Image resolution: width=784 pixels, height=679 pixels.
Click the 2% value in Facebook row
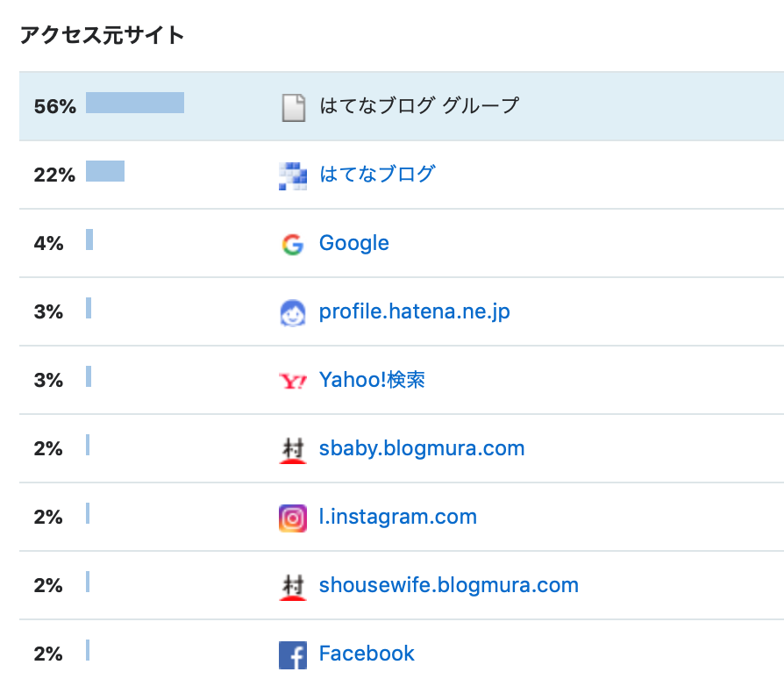[x=48, y=654]
